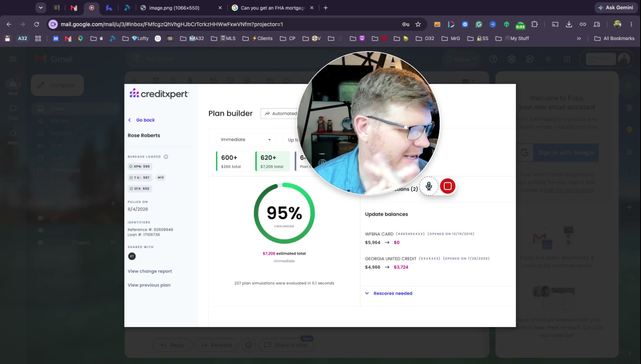
Task: Mute the recording microphone
Action: click(428, 186)
